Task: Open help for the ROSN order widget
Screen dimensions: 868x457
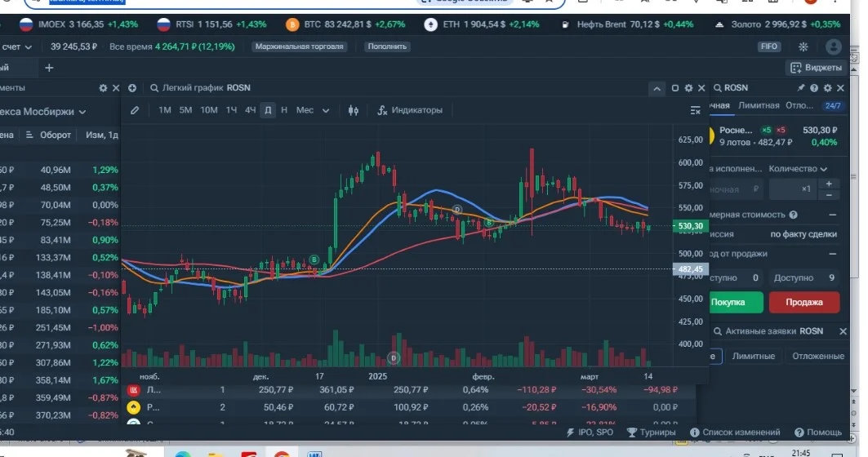Action: click(x=814, y=88)
